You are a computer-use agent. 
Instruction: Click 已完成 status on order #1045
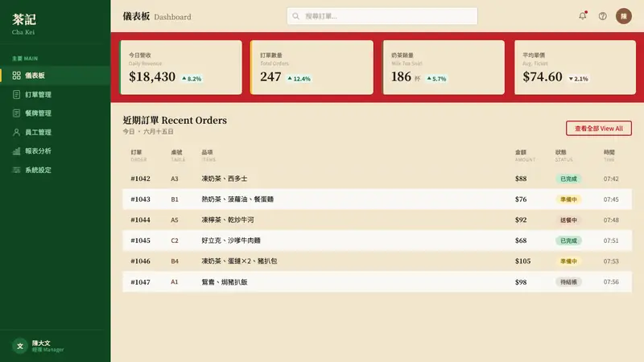point(568,241)
